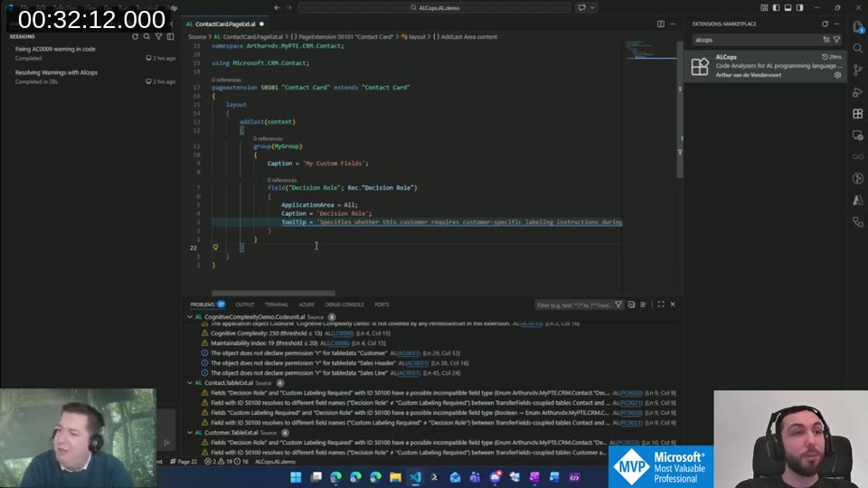
Task: Open the Windows Start menu
Action: (296, 477)
